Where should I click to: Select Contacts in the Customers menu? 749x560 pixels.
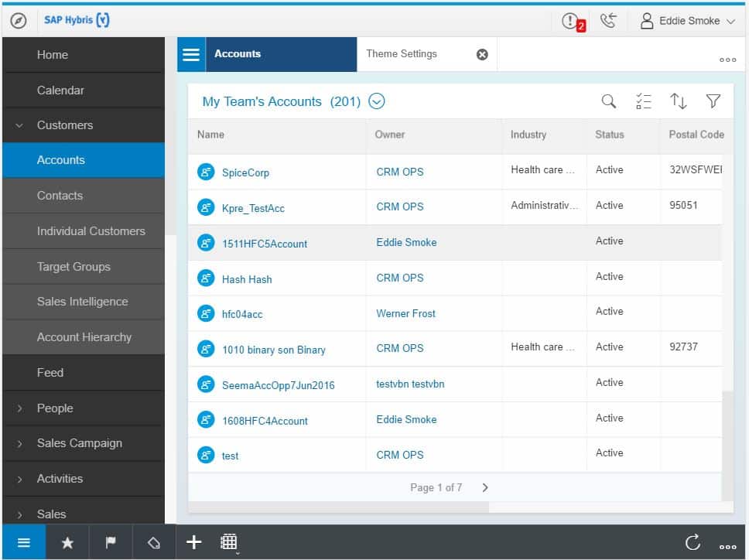(58, 195)
